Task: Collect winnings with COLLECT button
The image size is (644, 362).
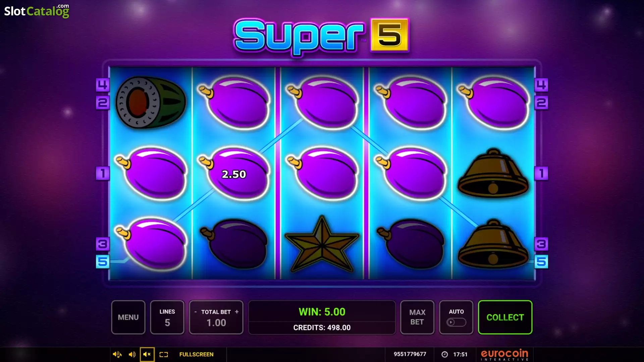Action: coord(505,317)
